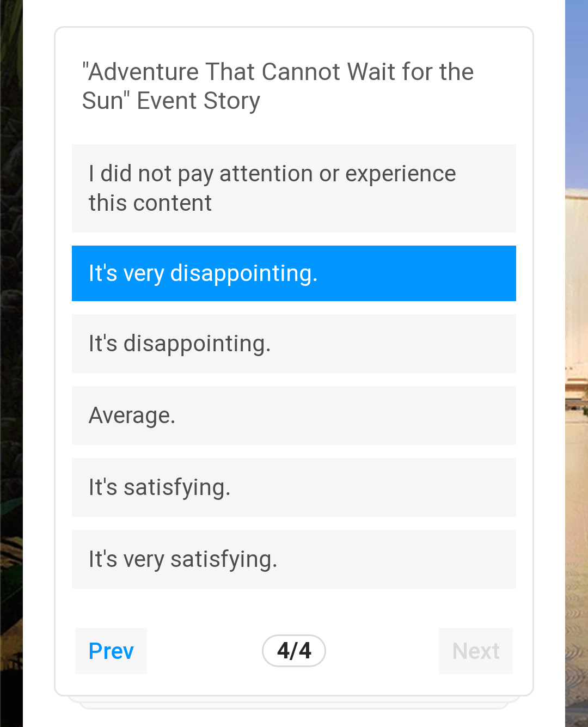Click the "Adventure That Cannot Wait" question title

click(278, 86)
